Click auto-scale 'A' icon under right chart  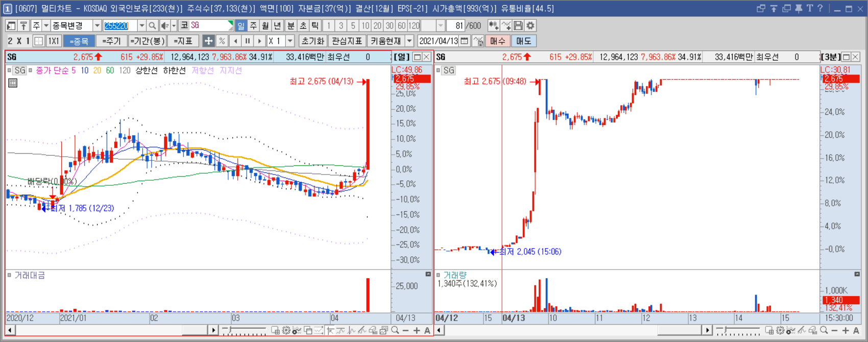tap(856, 331)
